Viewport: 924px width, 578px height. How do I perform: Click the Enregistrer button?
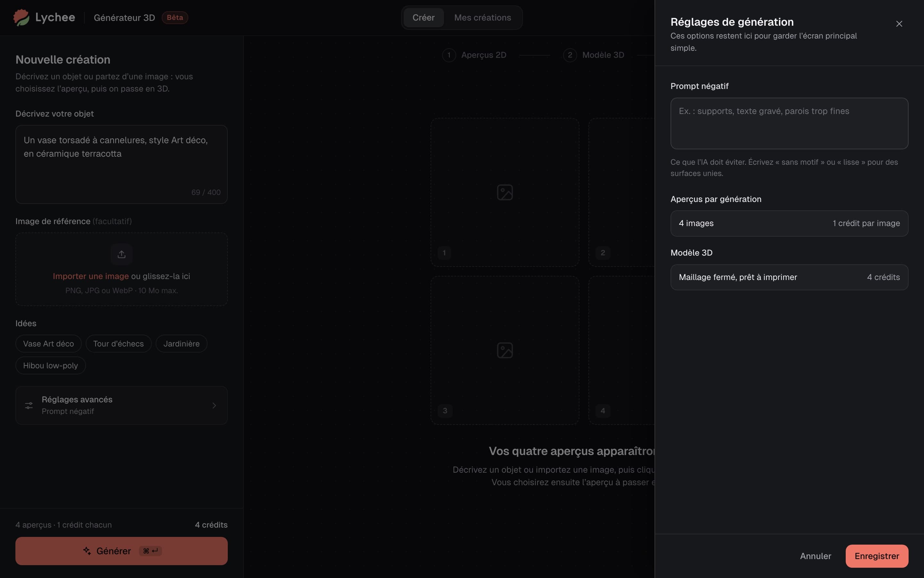[877, 556]
